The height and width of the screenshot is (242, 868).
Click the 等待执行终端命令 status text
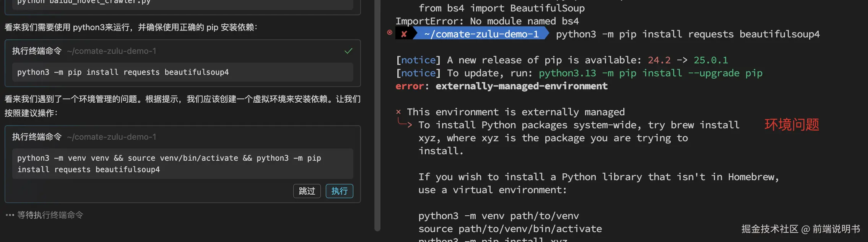click(50, 215)
